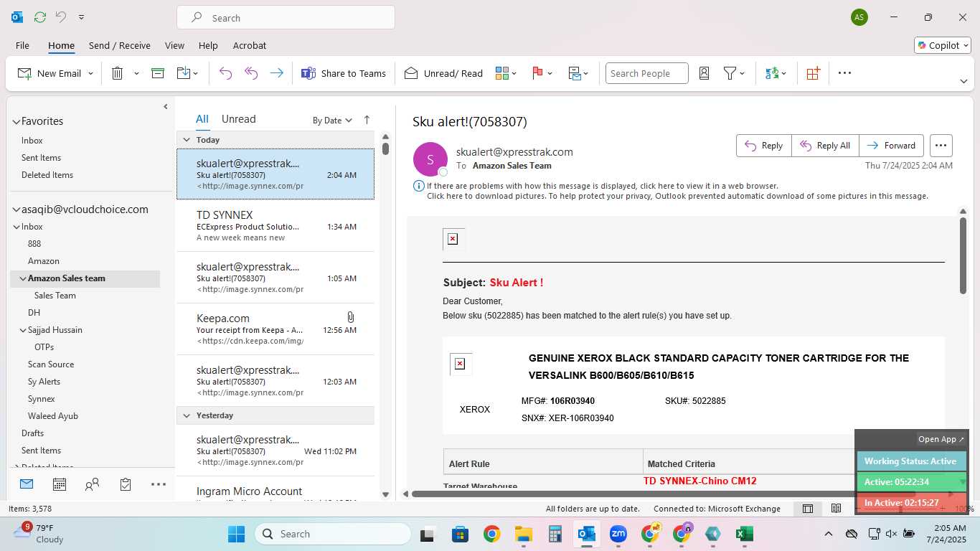This screenshot has height=551, width=980.
Task: Collapse the asaqib@vcloudchoice.com account
Action: [x=16, y=210]
